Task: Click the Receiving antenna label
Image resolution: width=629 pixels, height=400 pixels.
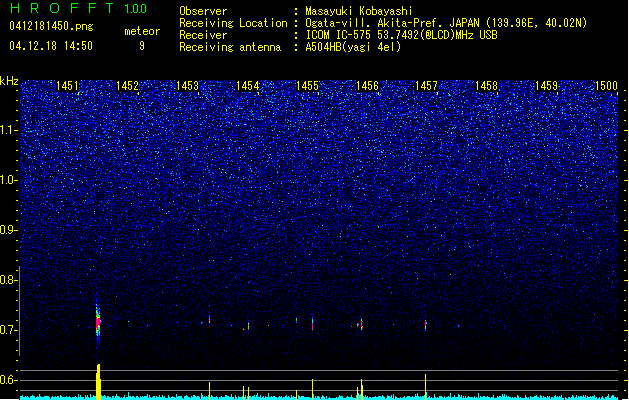Action: (x=230, y=47)
